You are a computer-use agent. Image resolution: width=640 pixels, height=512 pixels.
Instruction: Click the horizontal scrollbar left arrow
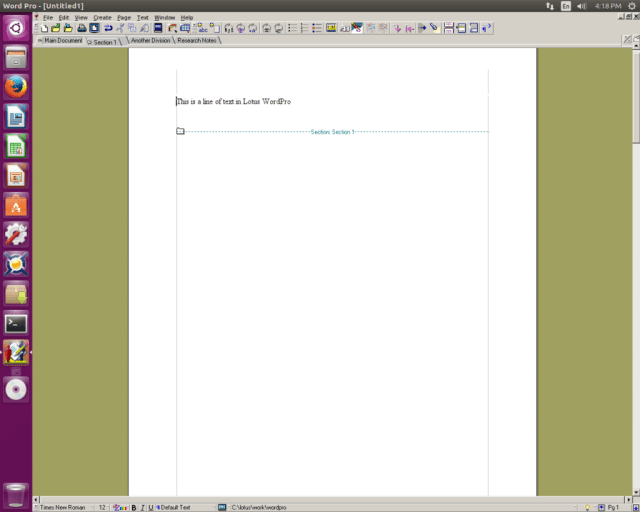(x=36, y=499)
